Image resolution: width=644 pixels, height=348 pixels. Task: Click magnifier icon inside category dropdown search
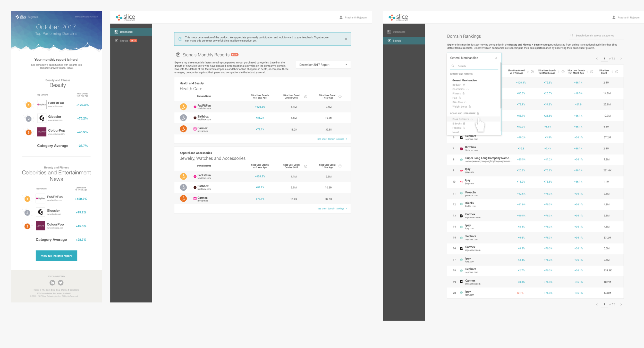(453, 66)
